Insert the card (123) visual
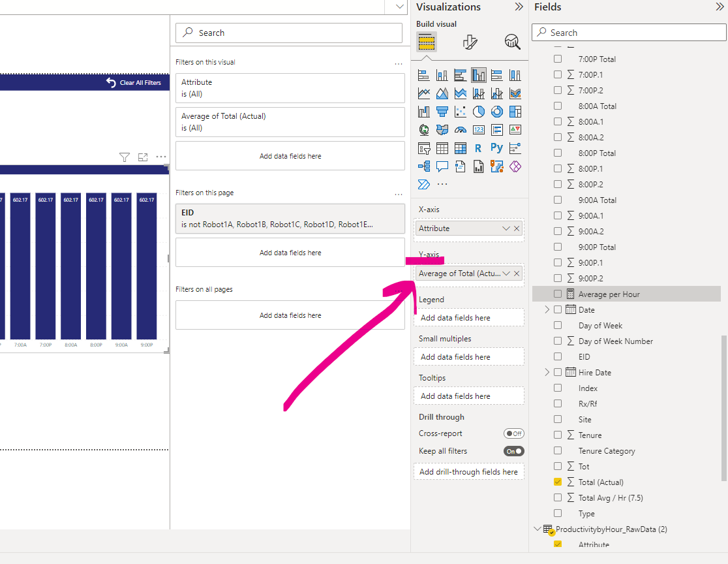The height and width of the screenshot is (564, 728). pos(479,130)
